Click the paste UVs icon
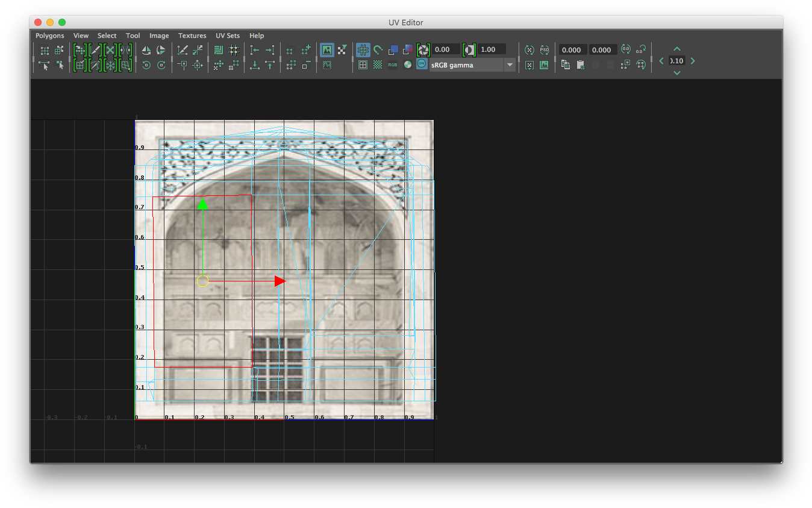 [x=580, y=64]
